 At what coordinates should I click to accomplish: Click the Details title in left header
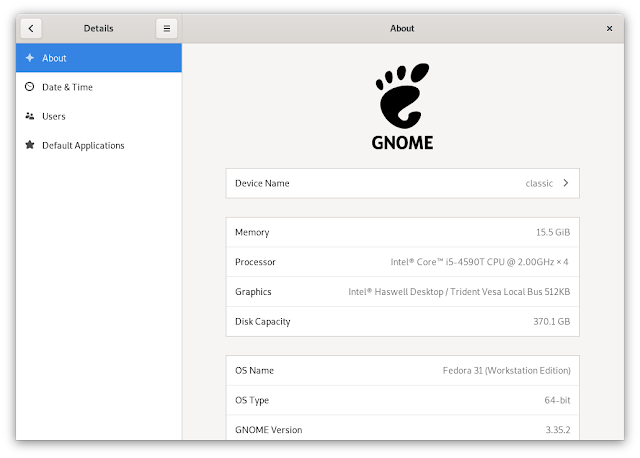click(x=99, y=29)
